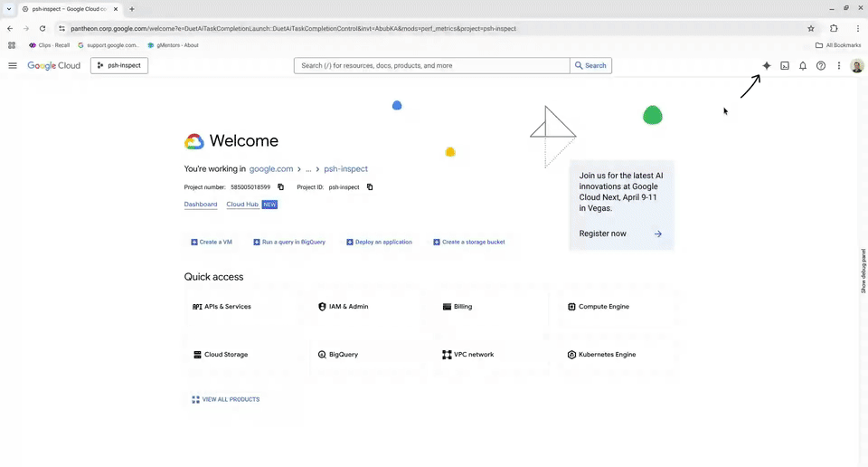Viewport: 868px width, 467px height.
Task: Open the help question mark icon
Action: (821, 65)
